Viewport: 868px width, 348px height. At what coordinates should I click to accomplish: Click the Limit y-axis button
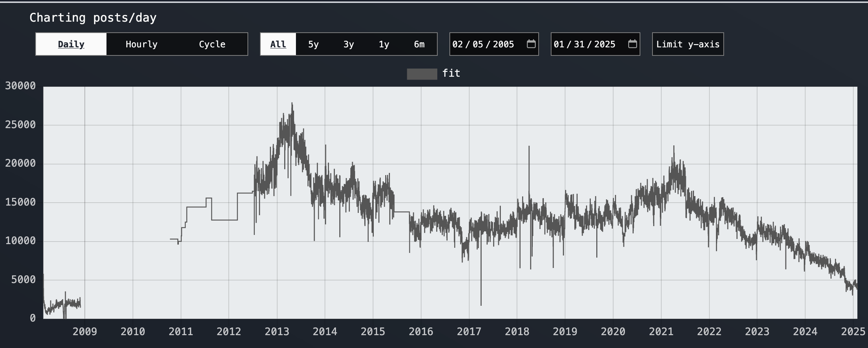click(x=688, y=44)
